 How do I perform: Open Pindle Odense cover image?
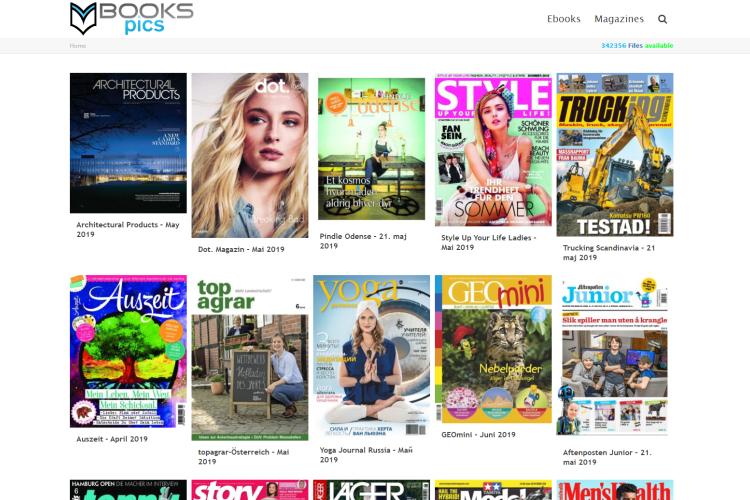[x=372, y=149]
